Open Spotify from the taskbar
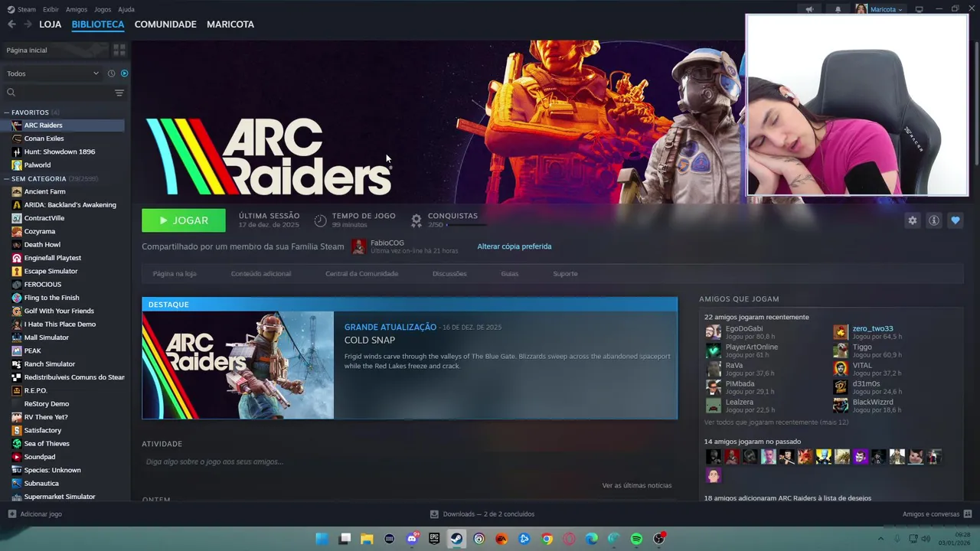Viewport: 980px width, 551px height. 636,539
